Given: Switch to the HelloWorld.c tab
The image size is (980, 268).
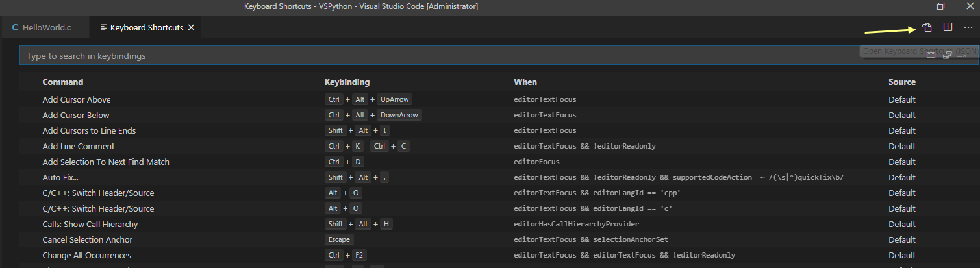Looking at the screenshot, I should tap(45, 28).
